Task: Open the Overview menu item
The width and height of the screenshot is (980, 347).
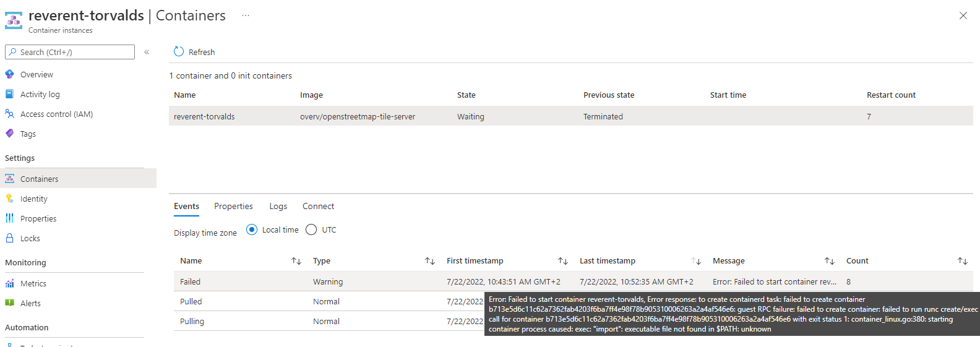Action: (37, 74)
